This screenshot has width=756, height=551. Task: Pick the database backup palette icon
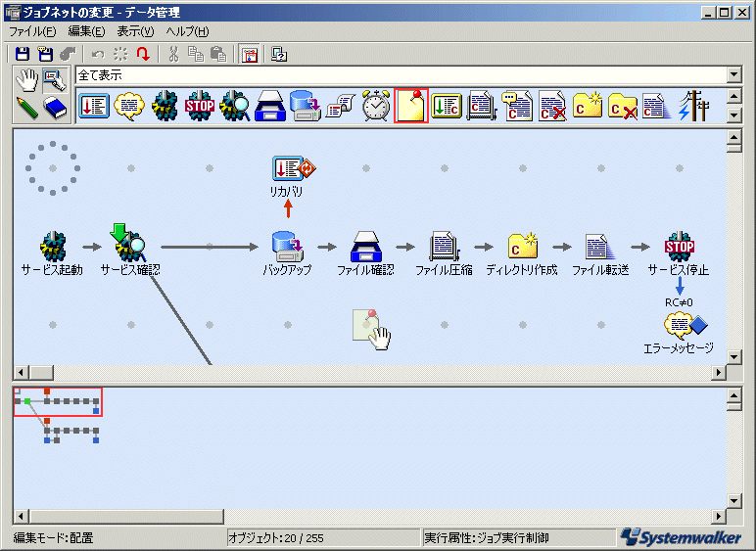point(306,106)
